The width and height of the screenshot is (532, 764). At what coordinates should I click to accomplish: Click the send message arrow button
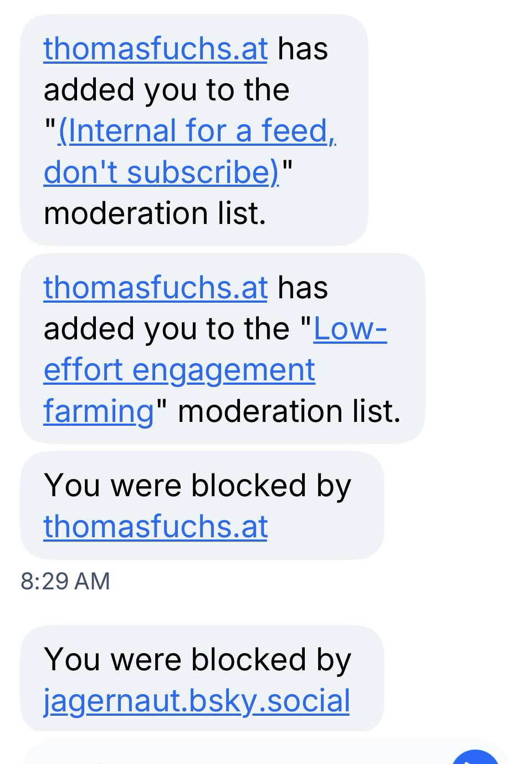click(x=475, y=757)
